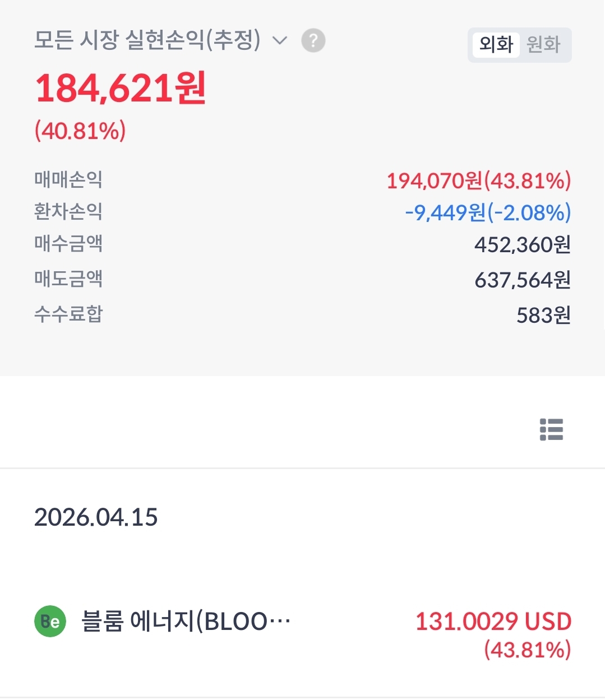Click the green Bloom Energy logo
605x700 pixels.
click(50, 622)
